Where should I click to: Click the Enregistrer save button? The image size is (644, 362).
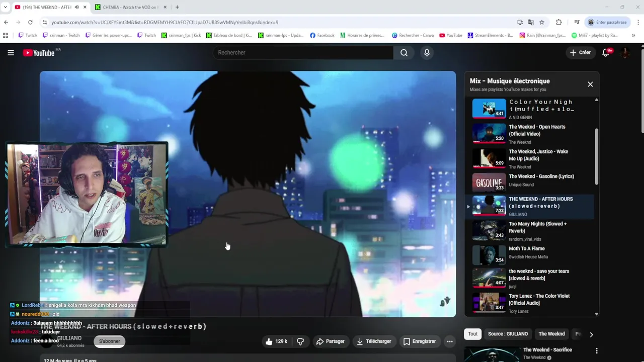point(420,341)
